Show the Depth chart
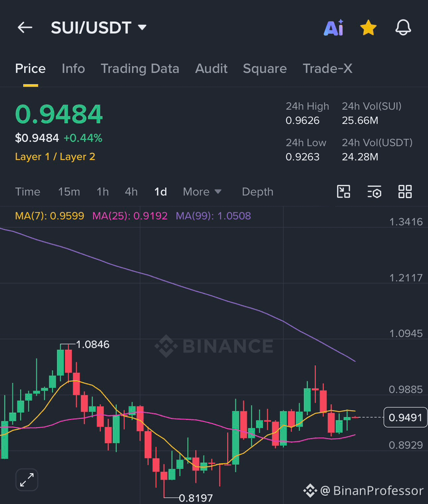 (258, 192)
